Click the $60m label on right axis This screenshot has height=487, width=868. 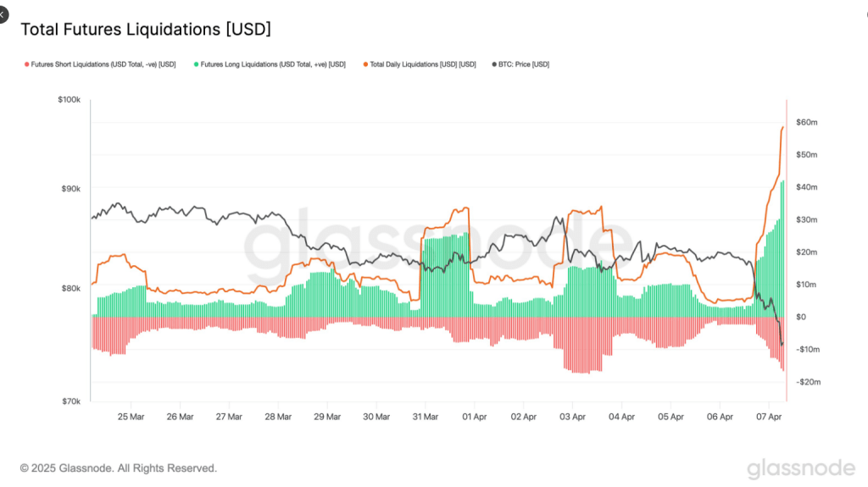pyautogui.click(x=807, y=123)
